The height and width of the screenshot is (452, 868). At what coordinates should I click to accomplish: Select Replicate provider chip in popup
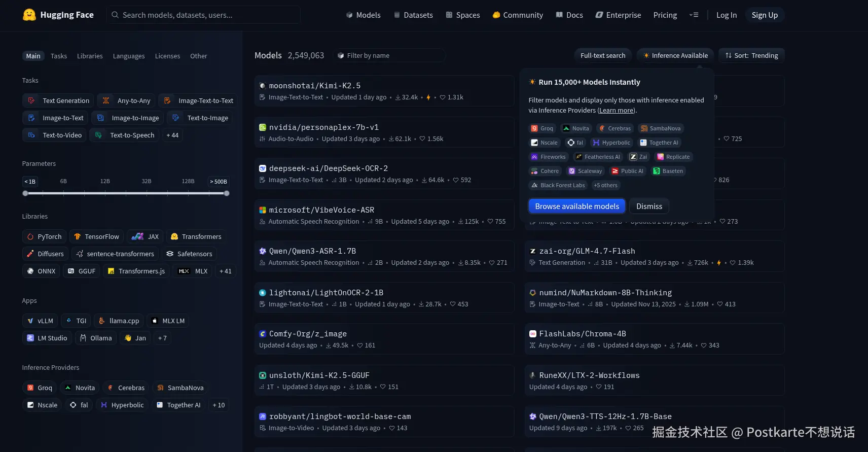tap(673, 157)
